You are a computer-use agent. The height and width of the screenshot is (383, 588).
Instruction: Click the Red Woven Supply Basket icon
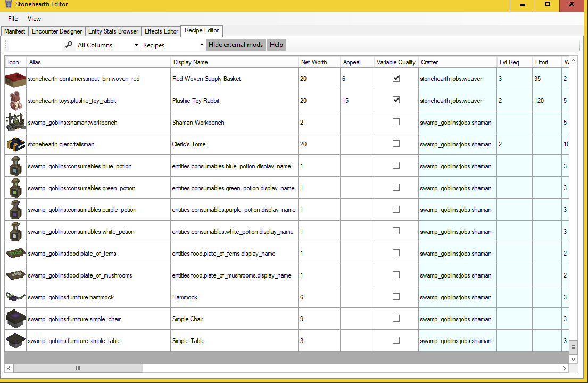(15, 79)
